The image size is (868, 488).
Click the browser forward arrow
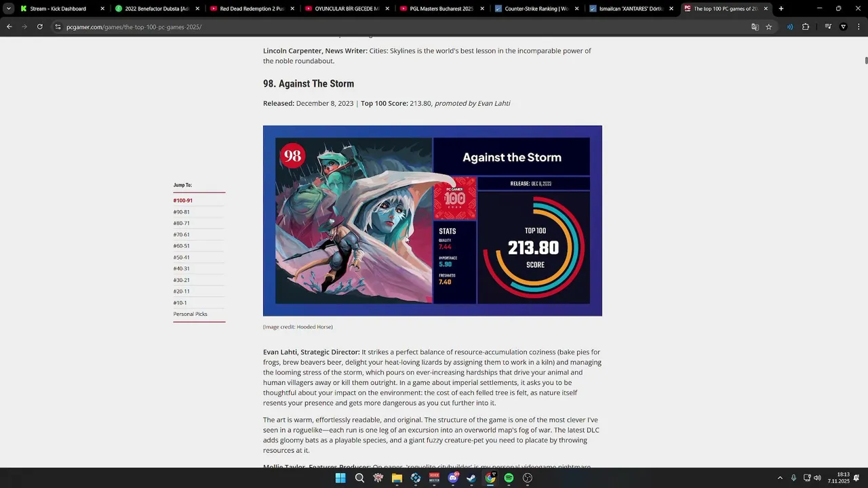24,26
